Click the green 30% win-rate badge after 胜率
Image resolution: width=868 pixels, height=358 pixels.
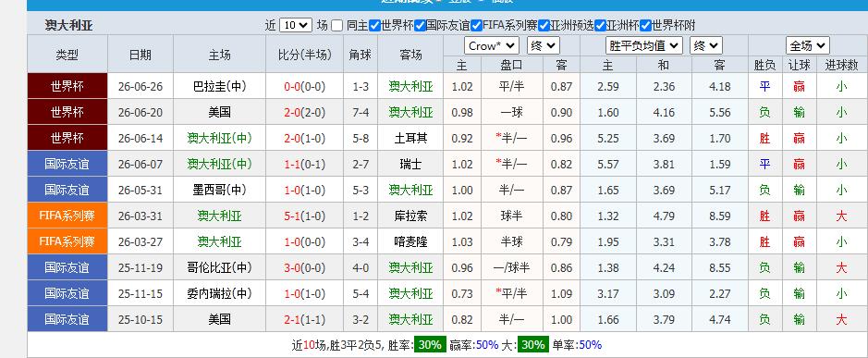(x=430, y=345)
